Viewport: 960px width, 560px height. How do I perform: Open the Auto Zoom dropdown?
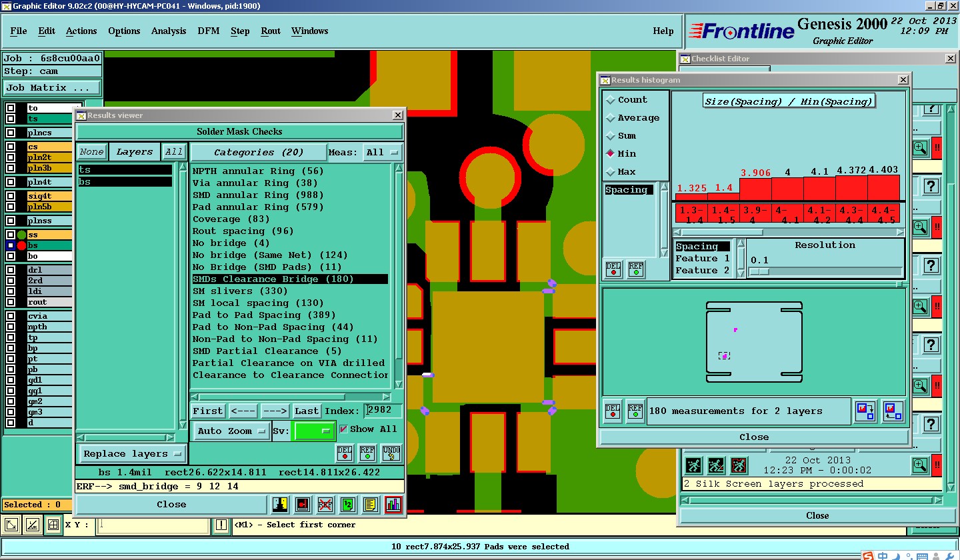coord(231,431)
